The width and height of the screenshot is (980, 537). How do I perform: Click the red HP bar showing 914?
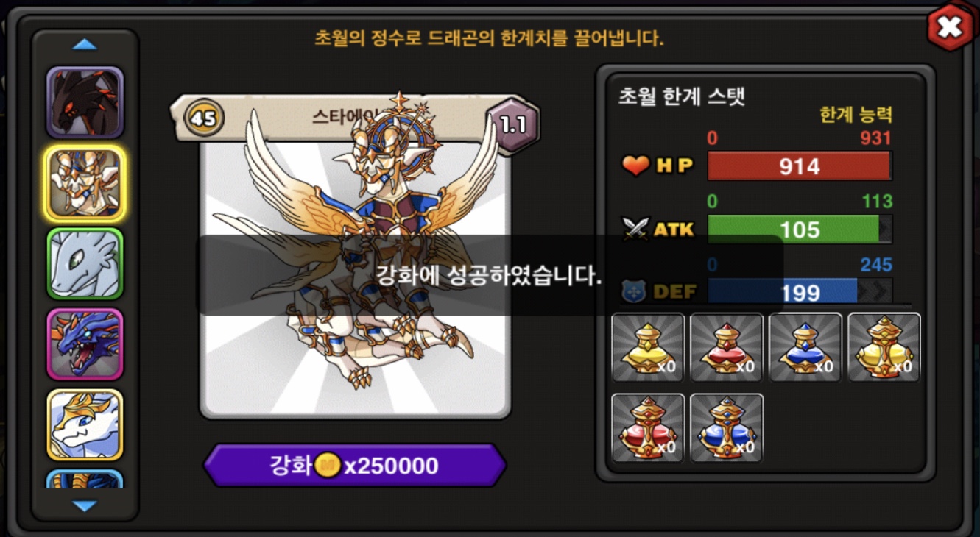[800, 166]
